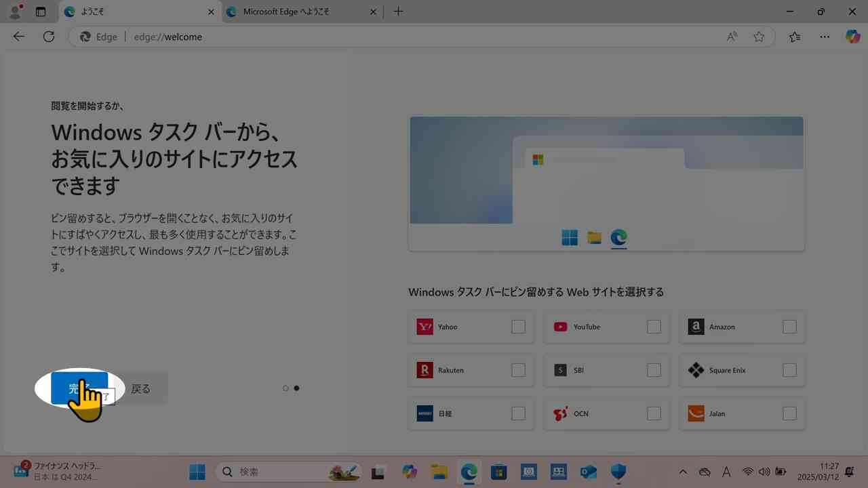Viewport: 868px width, 488px height.
Task: Check the 日経 checkbox
Action: coord(518,413)
